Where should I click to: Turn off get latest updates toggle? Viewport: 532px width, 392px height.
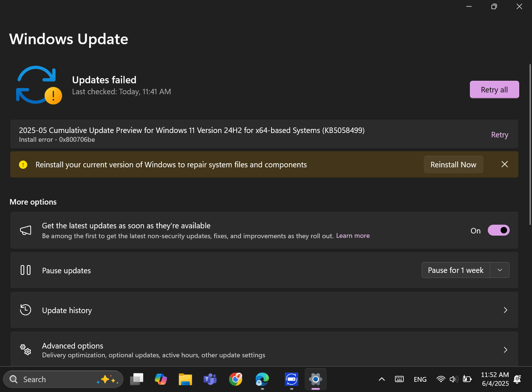pos(498,230)
